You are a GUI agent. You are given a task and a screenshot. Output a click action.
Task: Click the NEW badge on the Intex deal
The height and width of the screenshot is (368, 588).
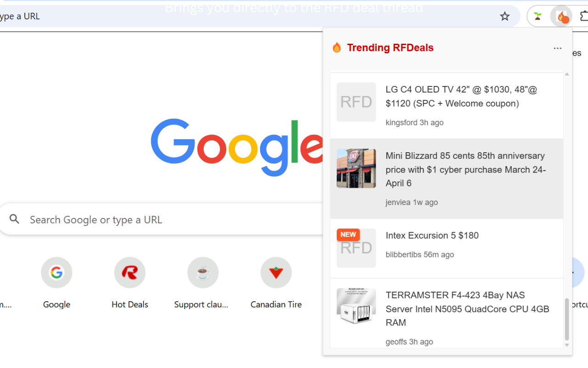348,235
